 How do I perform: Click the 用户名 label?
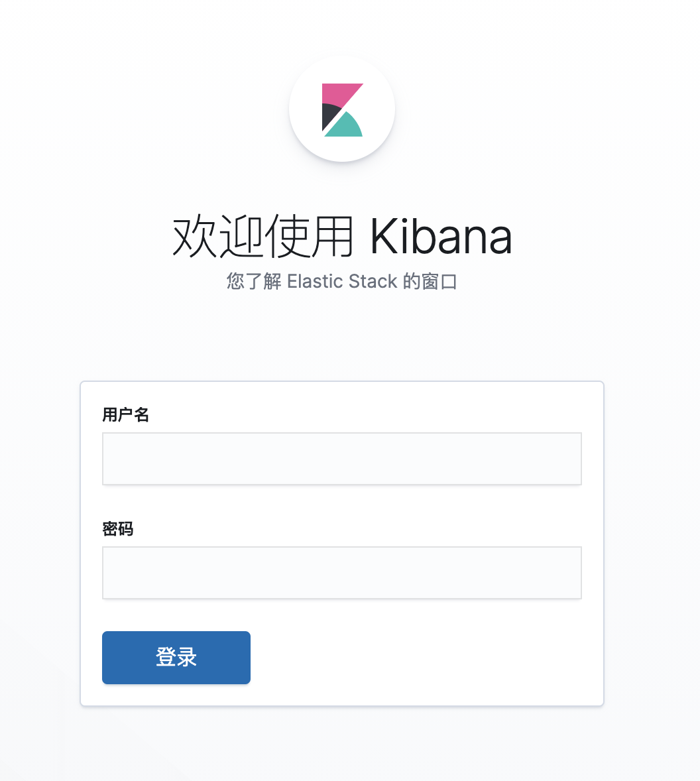coord(125,414)
